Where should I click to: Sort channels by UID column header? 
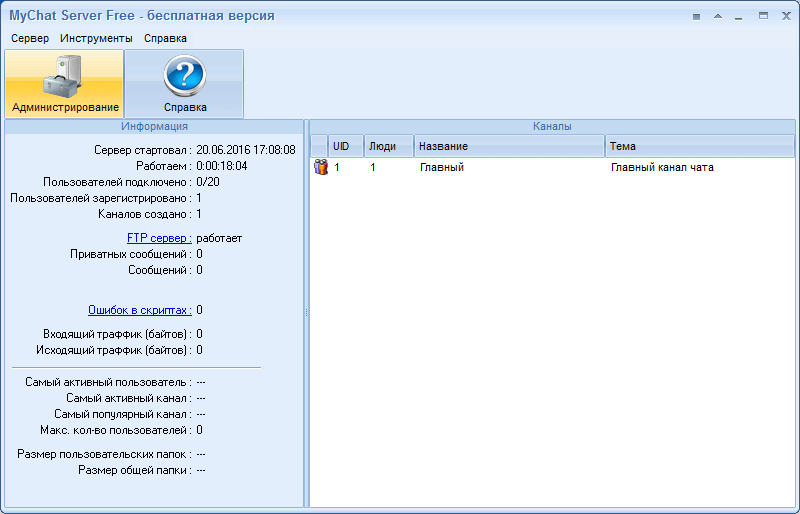pos(346,146)
